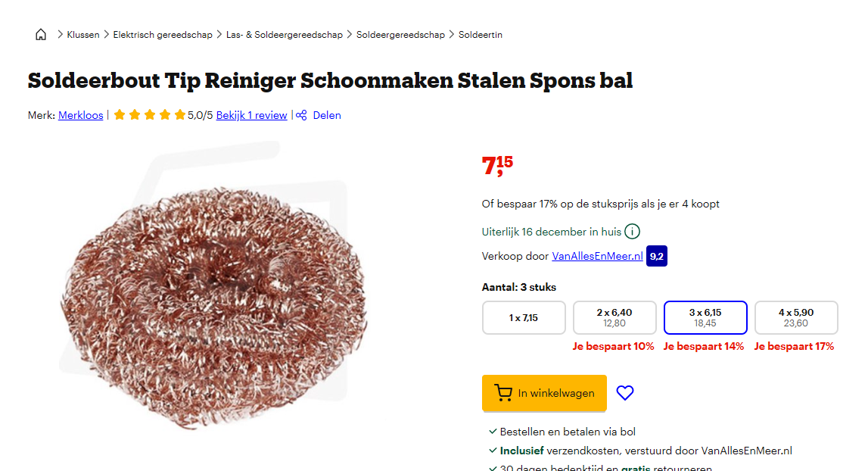Add product to wishlist with heart icon

[625, 393]
